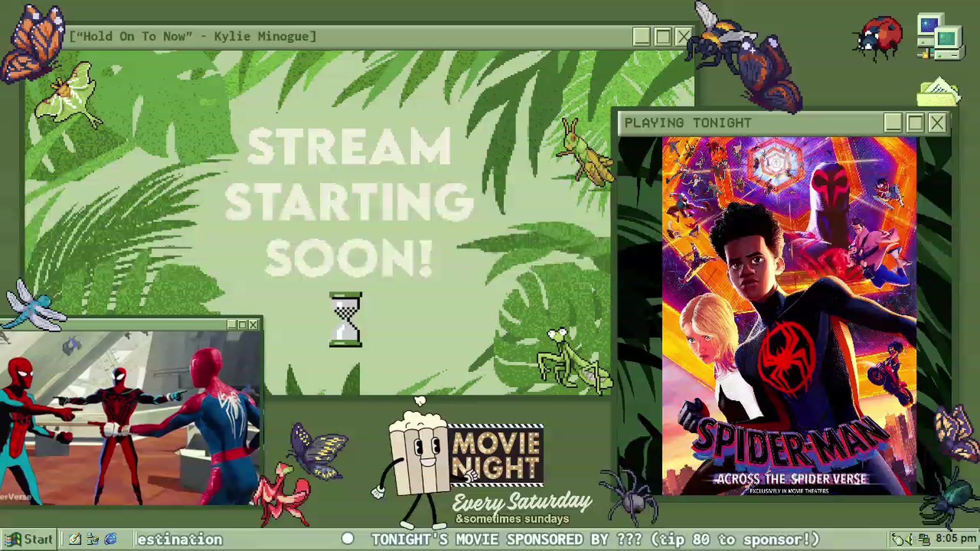Click the white dot on the taskbar ticker

pyautogui.click(x=348, y=539)
